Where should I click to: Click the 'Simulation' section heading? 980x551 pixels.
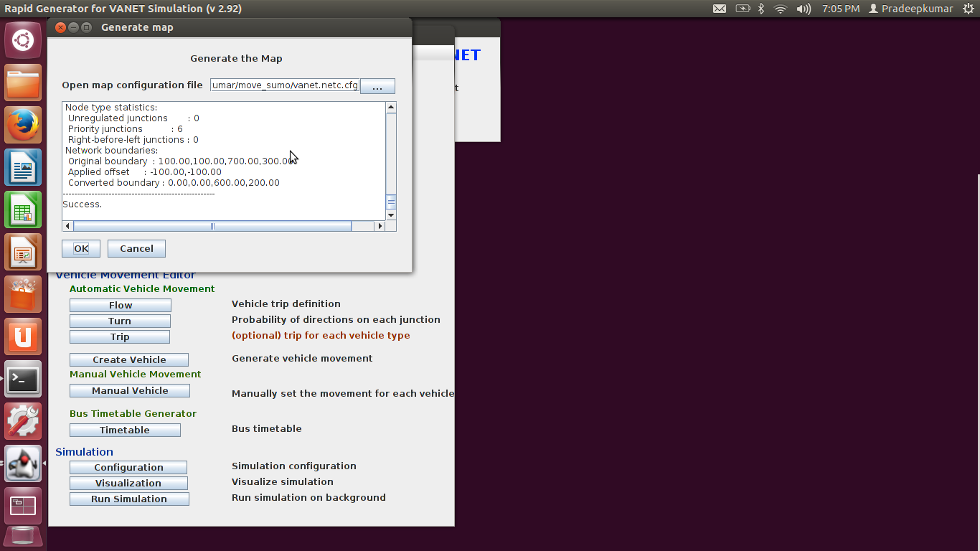coord(85,451)
